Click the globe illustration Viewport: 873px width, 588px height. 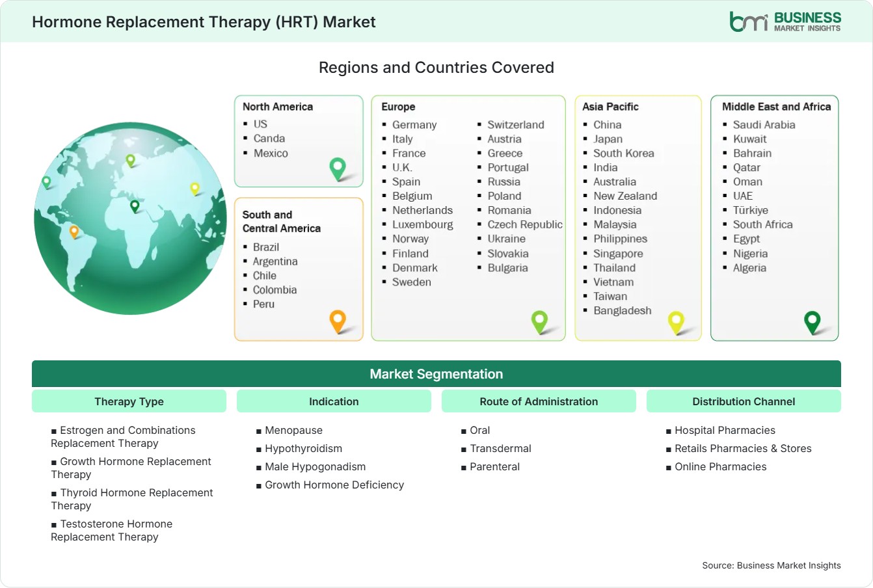pyautogui.click(x=130, y=219)
